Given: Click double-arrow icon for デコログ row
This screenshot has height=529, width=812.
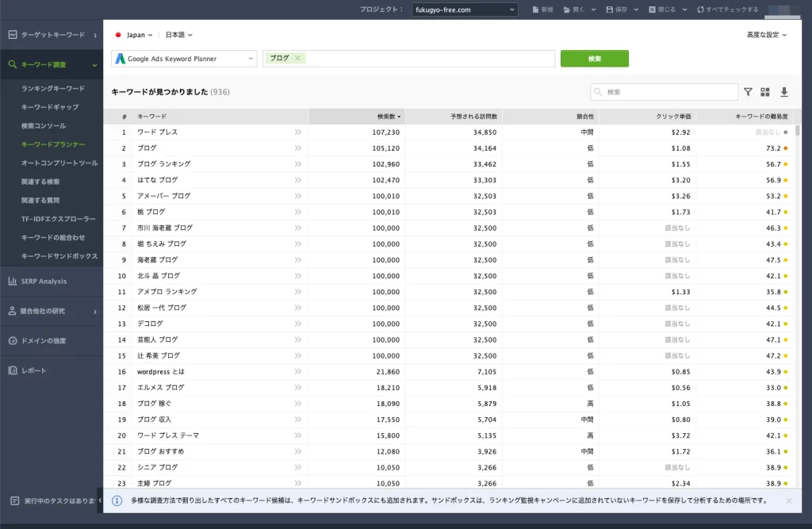Looking at the screenshot, I should 298,324.
